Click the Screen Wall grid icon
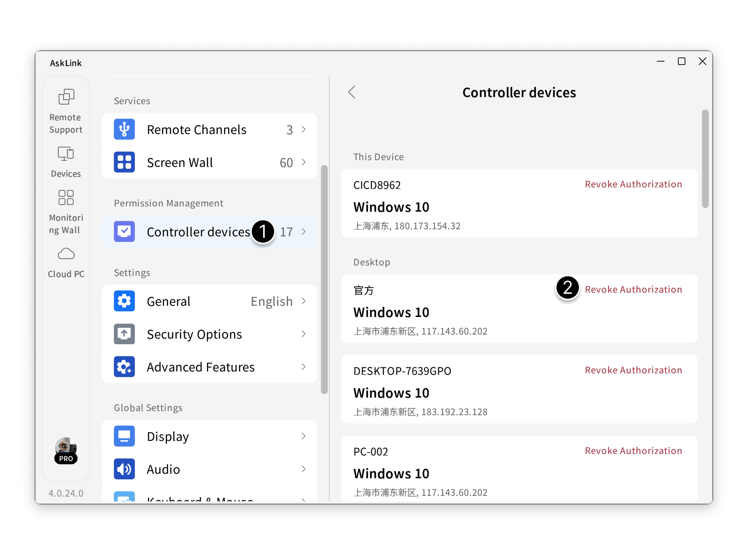Viewport: 747px width, 560px height. click(x=124, y=162)
